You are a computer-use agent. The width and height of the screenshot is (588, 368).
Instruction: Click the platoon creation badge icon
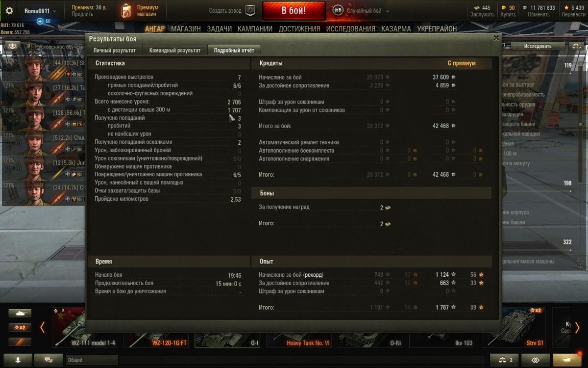click(x=250, y=10)
